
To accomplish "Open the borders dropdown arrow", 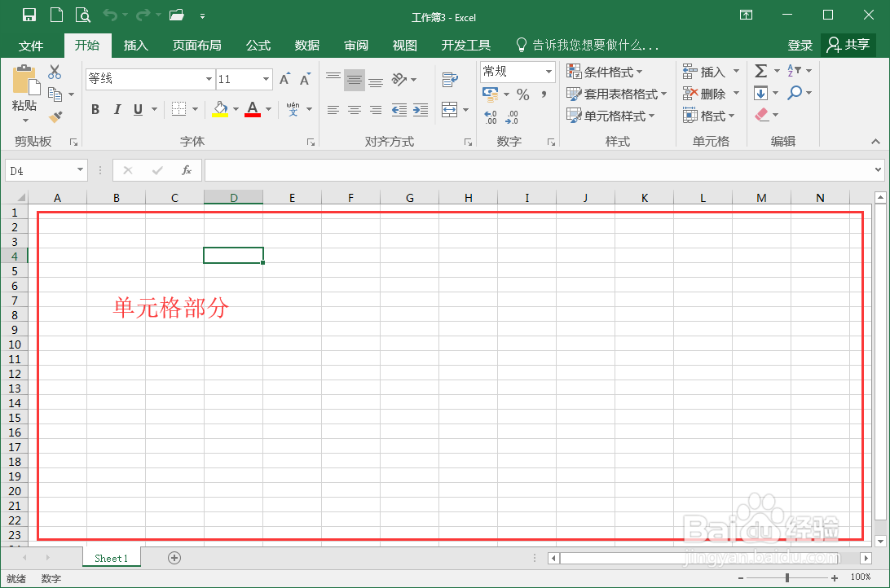I will (x=196, y=109).
